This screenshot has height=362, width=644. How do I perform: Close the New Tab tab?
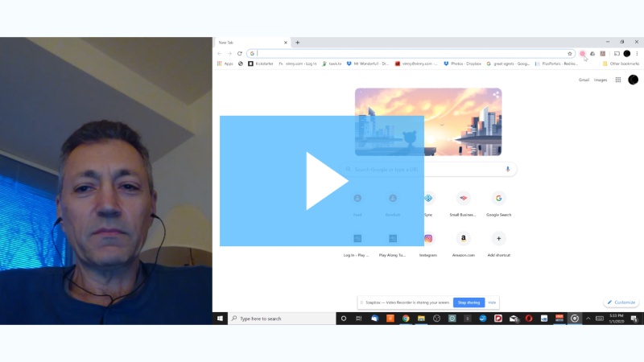click(286, 43)
